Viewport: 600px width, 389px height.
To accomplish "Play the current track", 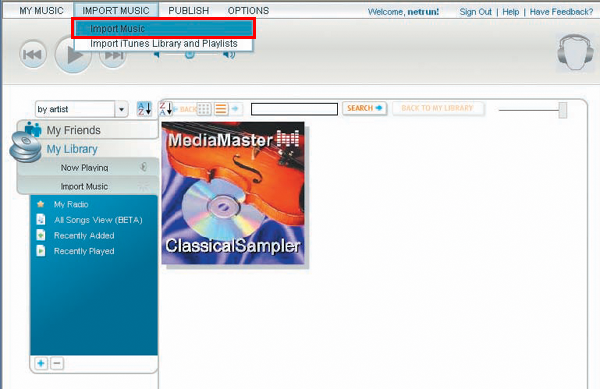I will coord(73,55).
